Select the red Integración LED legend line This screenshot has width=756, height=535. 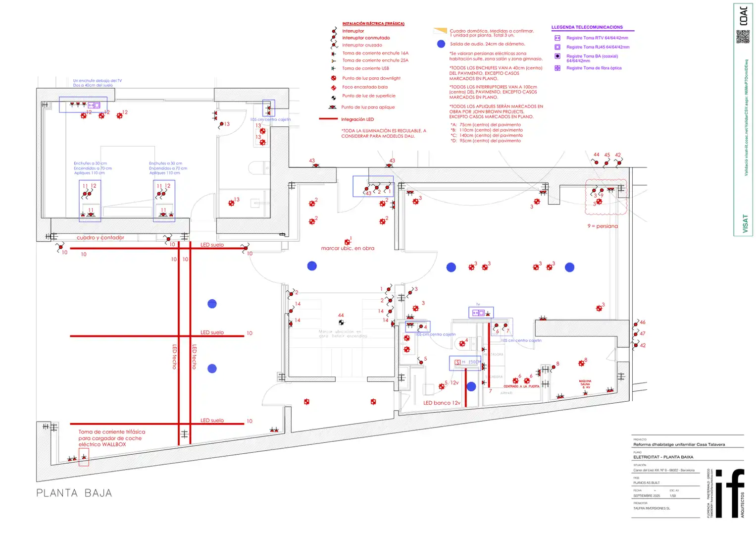click(x=328, y=119)
